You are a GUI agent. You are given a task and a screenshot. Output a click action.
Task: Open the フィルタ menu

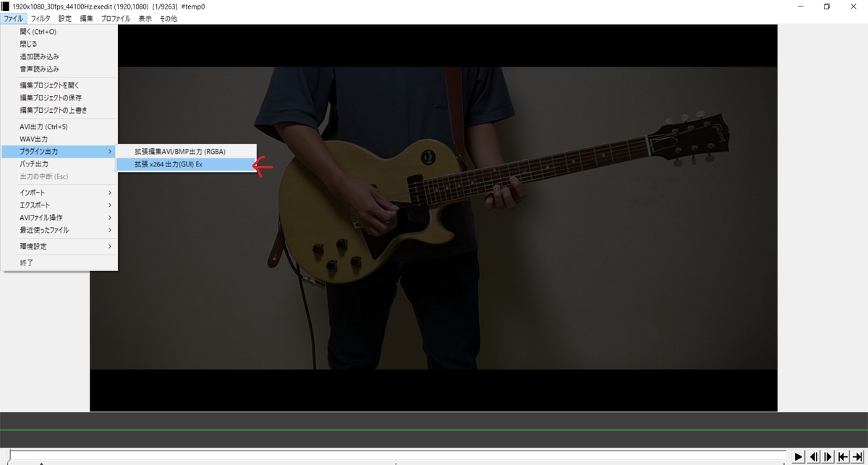[41, 18]
